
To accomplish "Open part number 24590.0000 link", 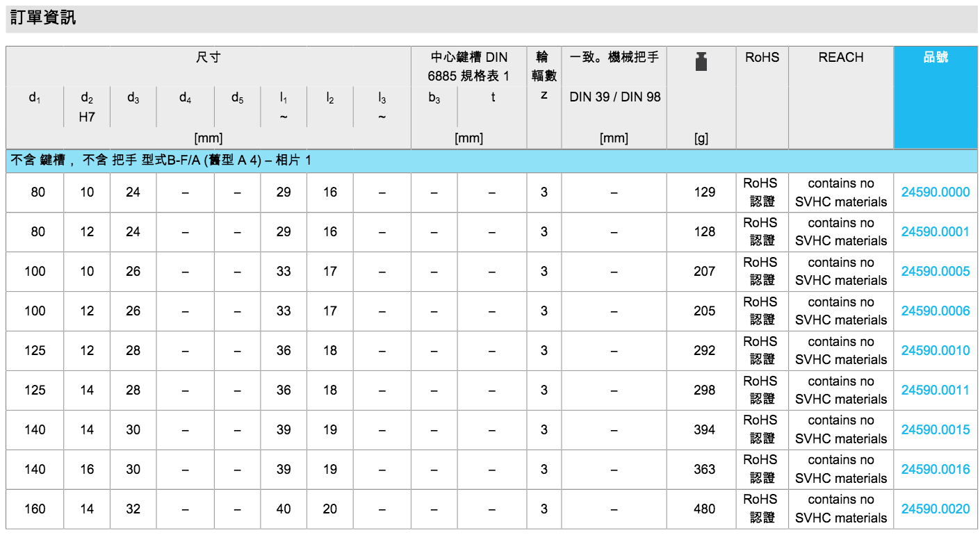I will 935,192.
